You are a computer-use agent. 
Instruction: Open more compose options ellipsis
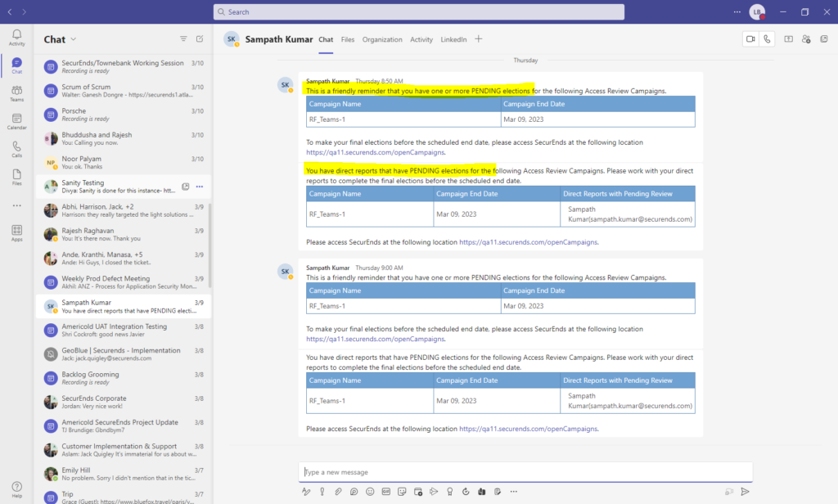[514, 492]
